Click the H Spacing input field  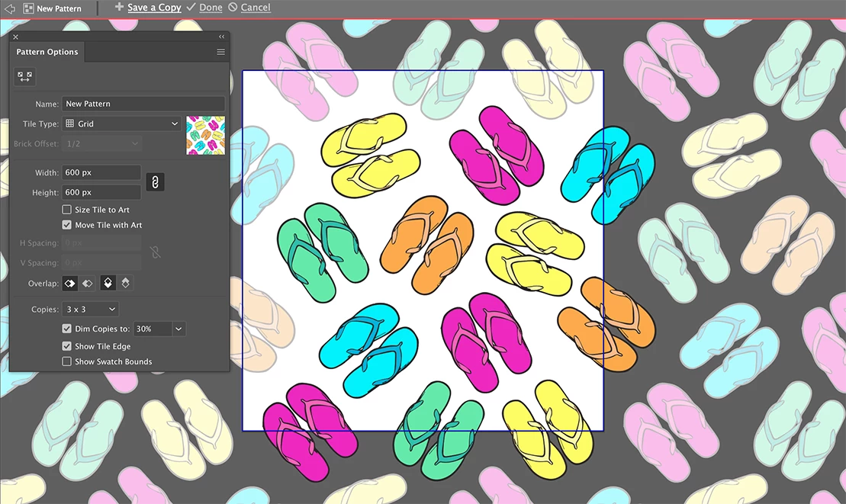(x=101, y=242)
